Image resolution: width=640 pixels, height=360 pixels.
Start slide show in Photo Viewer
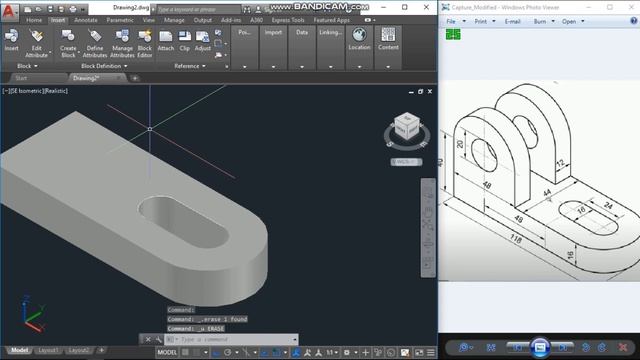pyautogui.click(x=540, y=347)
